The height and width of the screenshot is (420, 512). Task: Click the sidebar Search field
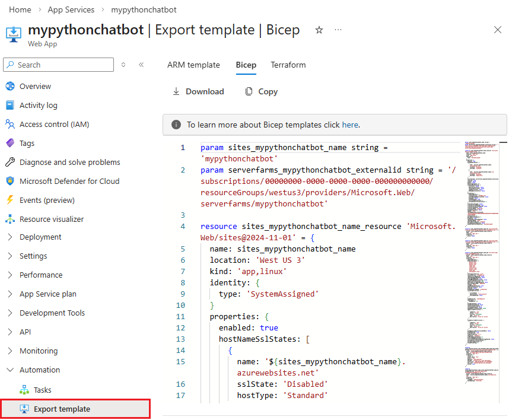coord(59,65)
